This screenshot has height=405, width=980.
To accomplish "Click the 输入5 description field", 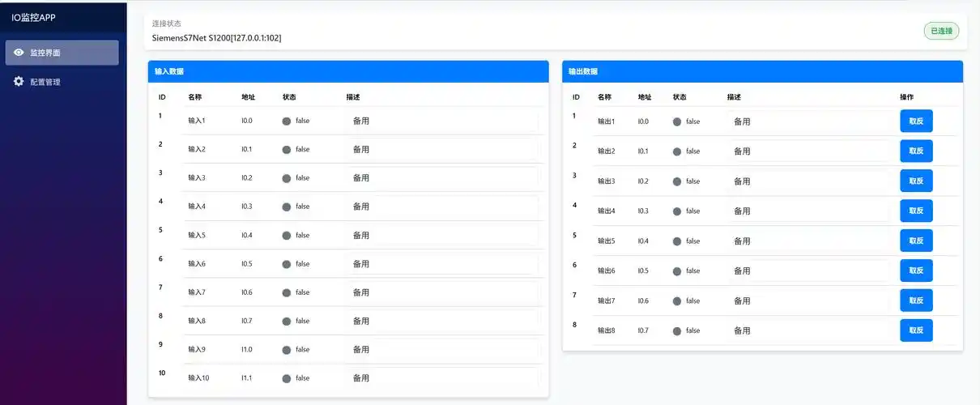I will 442,235.
